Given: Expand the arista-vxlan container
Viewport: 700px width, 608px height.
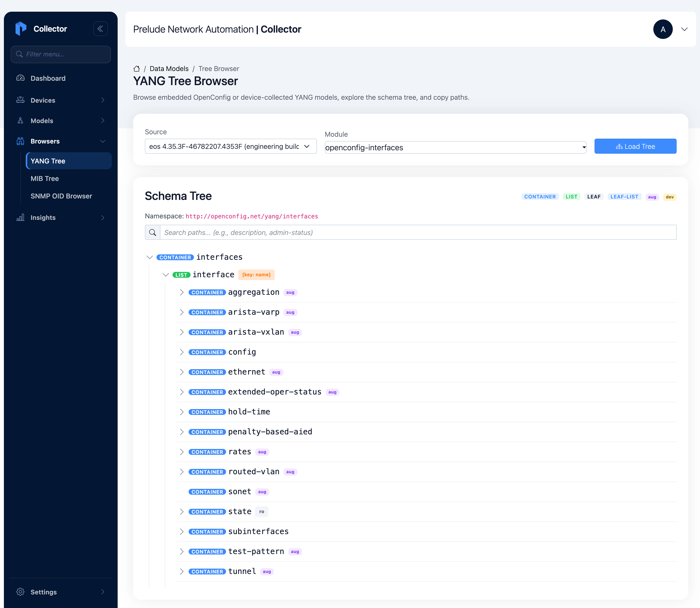Looking at the screenshot, I should point(182,332).
